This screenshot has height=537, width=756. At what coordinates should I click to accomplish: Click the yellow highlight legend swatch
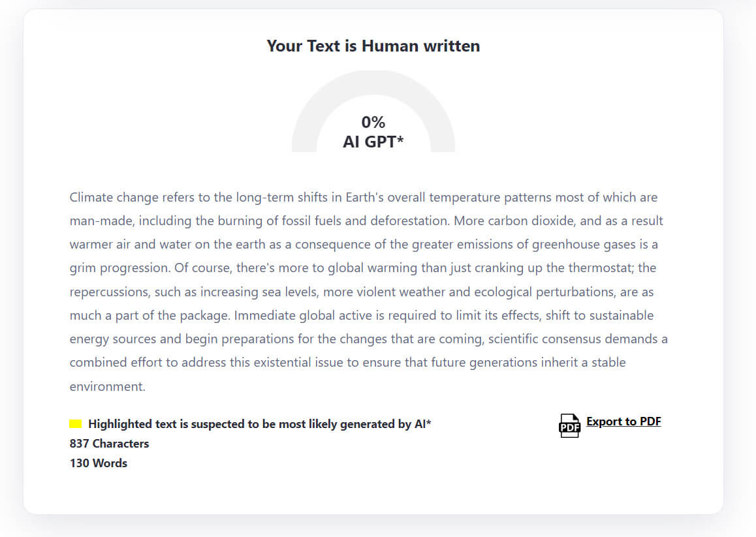pos(76,424)
